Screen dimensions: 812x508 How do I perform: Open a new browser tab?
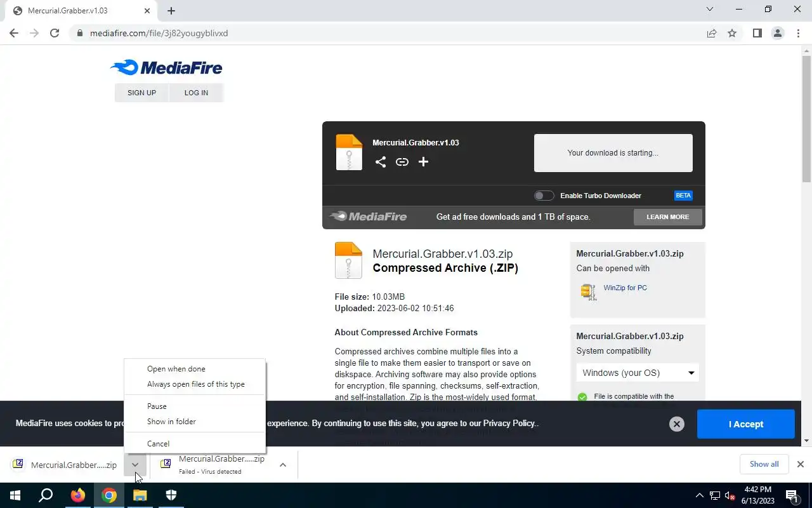tap(171, 11)
